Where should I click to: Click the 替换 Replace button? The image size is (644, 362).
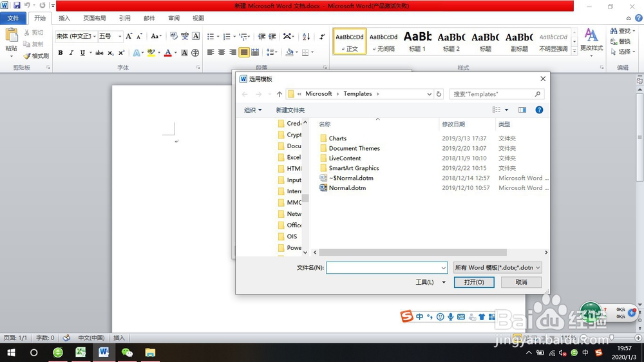click(621, 41)
